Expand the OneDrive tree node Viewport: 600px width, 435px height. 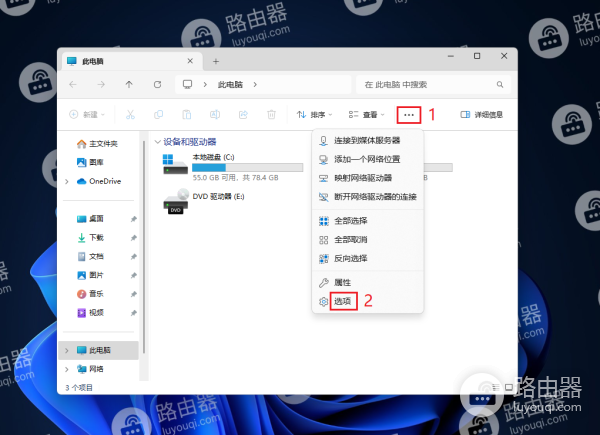pos(67,181)
